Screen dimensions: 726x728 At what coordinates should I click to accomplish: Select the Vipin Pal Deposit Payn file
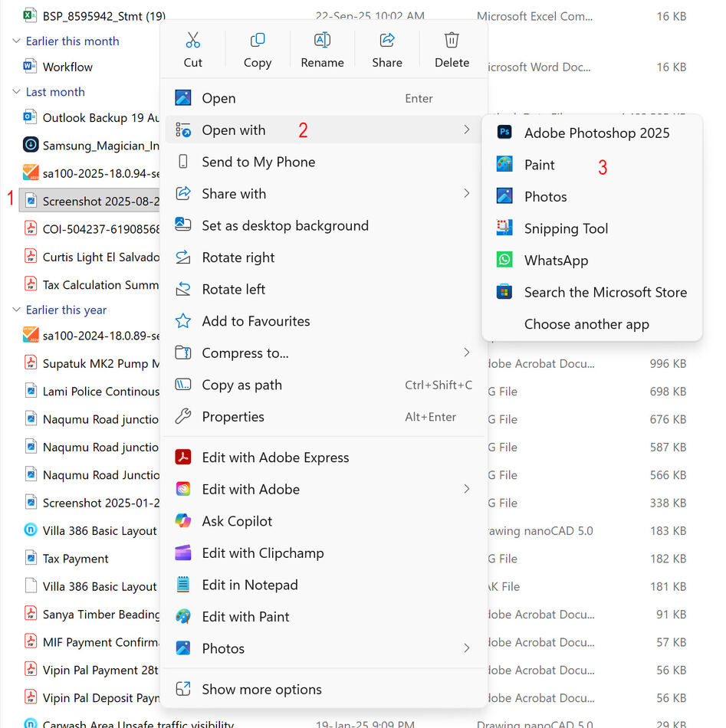coord(91,698)
